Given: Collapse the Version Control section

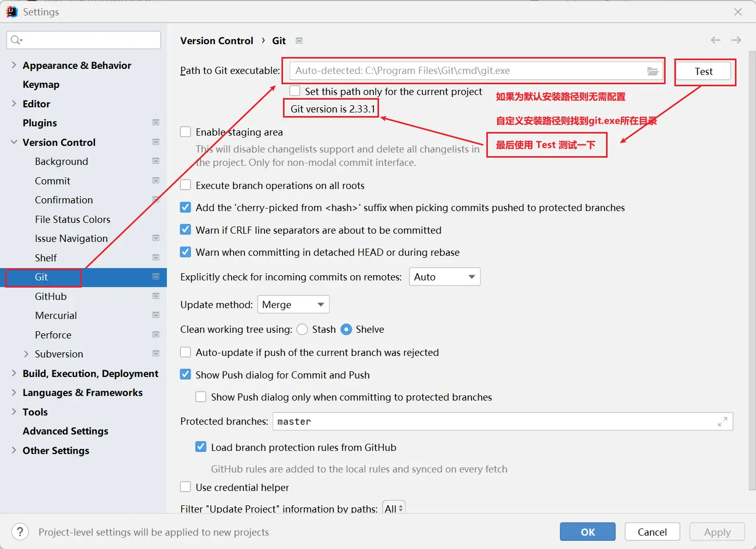Looking at the screenshot, I should [x=14, y=142].
